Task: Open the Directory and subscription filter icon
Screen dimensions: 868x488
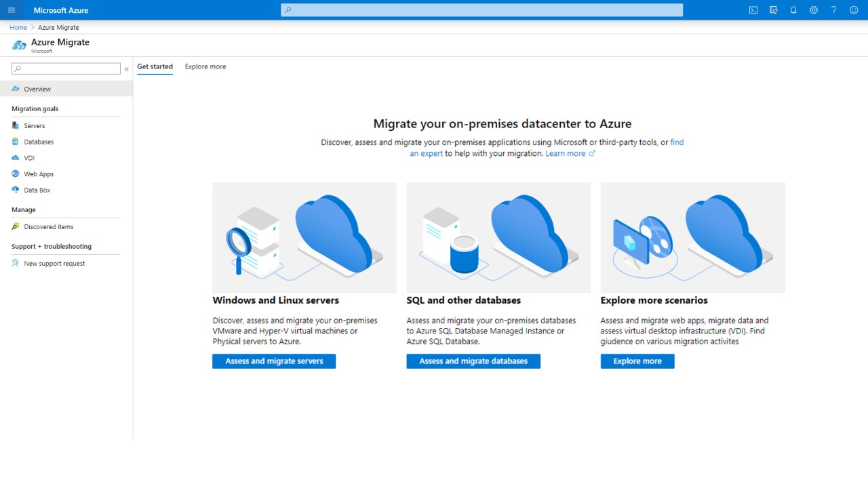Action: point(774,10)
